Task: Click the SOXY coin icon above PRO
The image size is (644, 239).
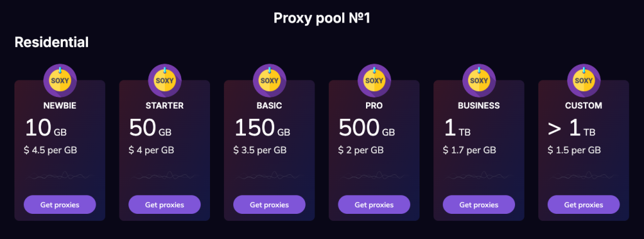Action: [374, 81]
